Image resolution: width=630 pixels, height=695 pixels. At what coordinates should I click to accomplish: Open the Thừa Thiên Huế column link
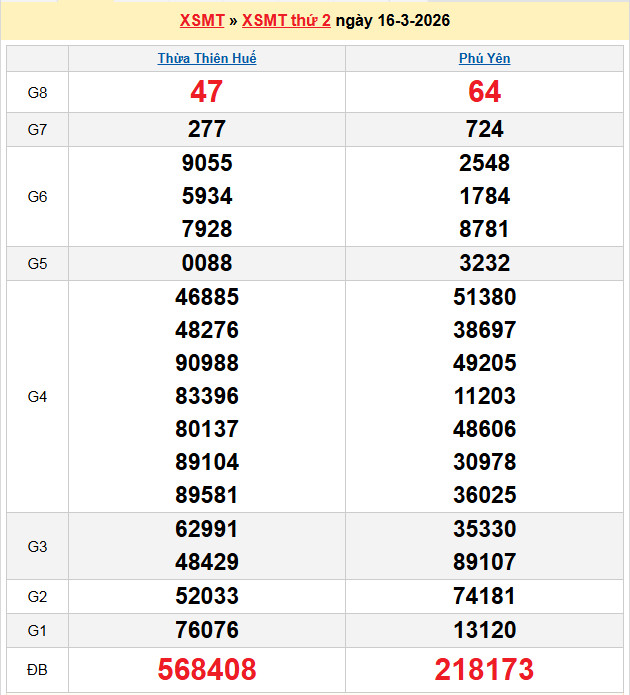tap(207, 59)
